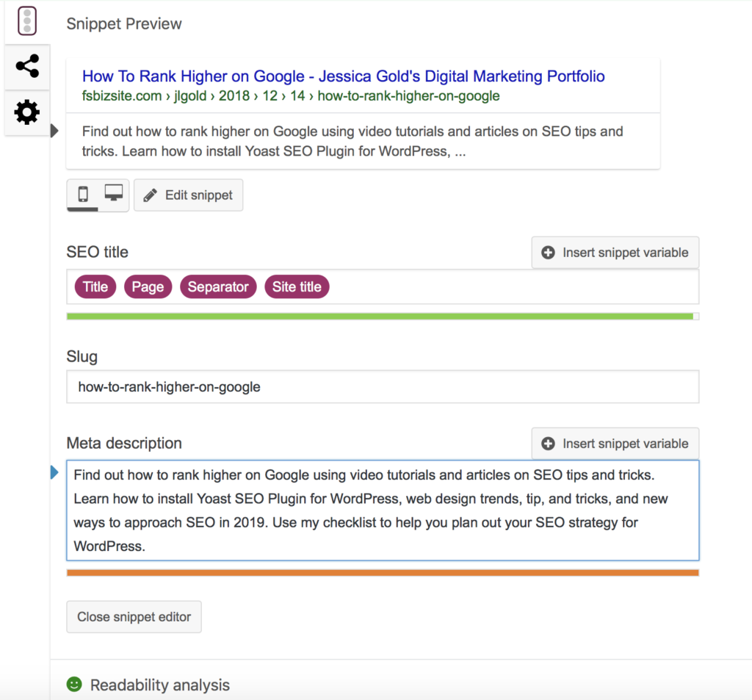
Task: Click the green Readability smiley icon
Action: [74, 685]
